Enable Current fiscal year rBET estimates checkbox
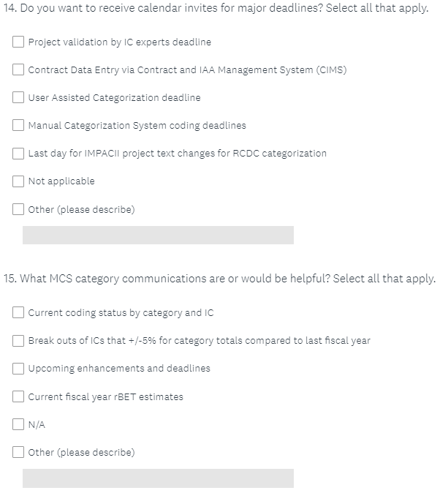Image resolution: width=448 pixels, height=493 pixels. click(x=18, y=396)
